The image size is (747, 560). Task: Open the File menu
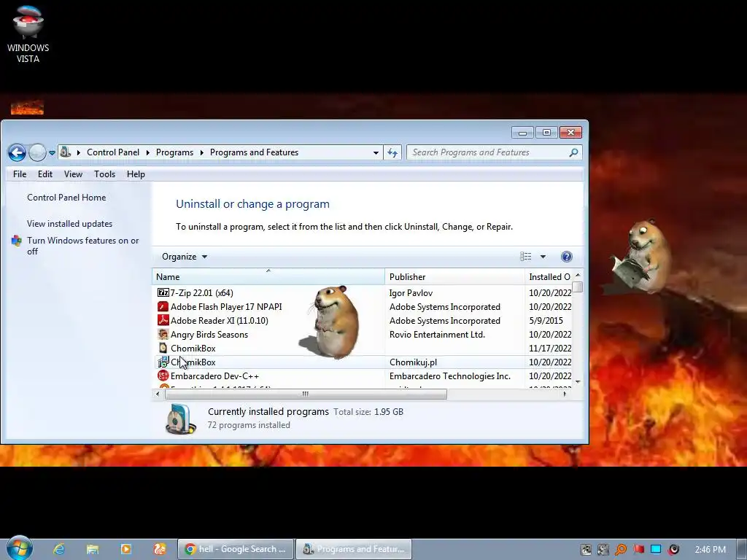coord(20,174)
